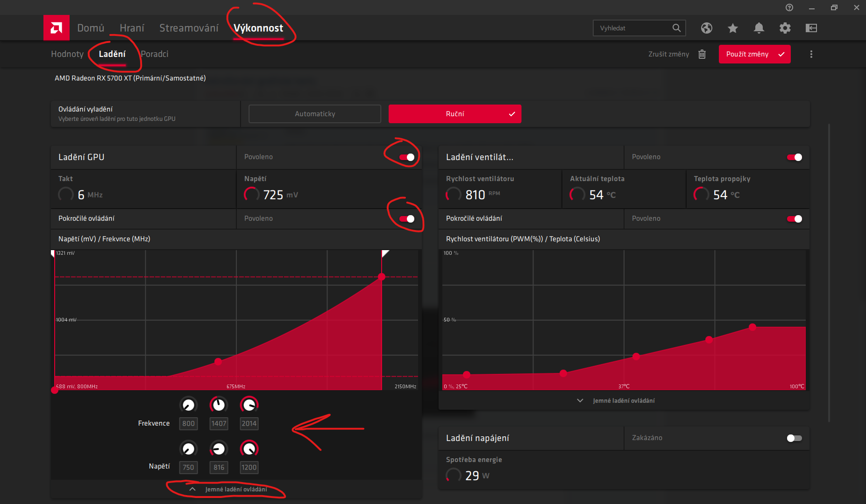
Task: Select Automaticky tuning mode
Action: 315,114
